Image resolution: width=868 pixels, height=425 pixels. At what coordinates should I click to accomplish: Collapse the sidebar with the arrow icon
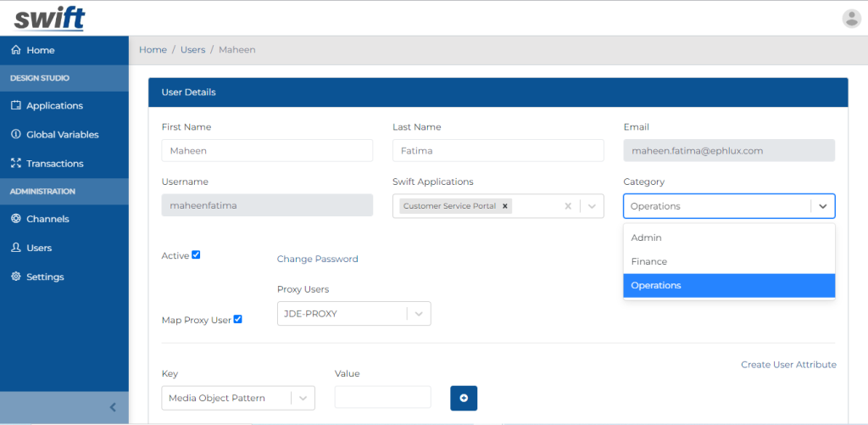113,407
